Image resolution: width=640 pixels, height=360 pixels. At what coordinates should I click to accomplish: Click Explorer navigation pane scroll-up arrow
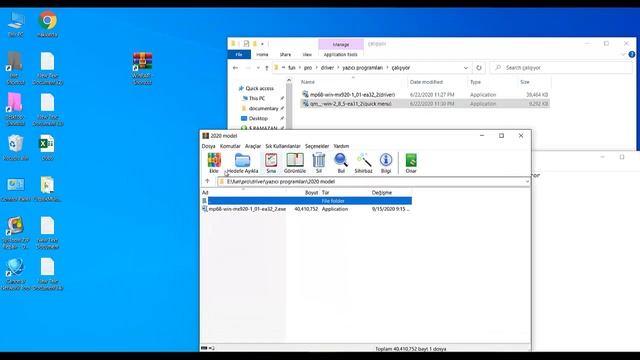[x=289, y=81]
